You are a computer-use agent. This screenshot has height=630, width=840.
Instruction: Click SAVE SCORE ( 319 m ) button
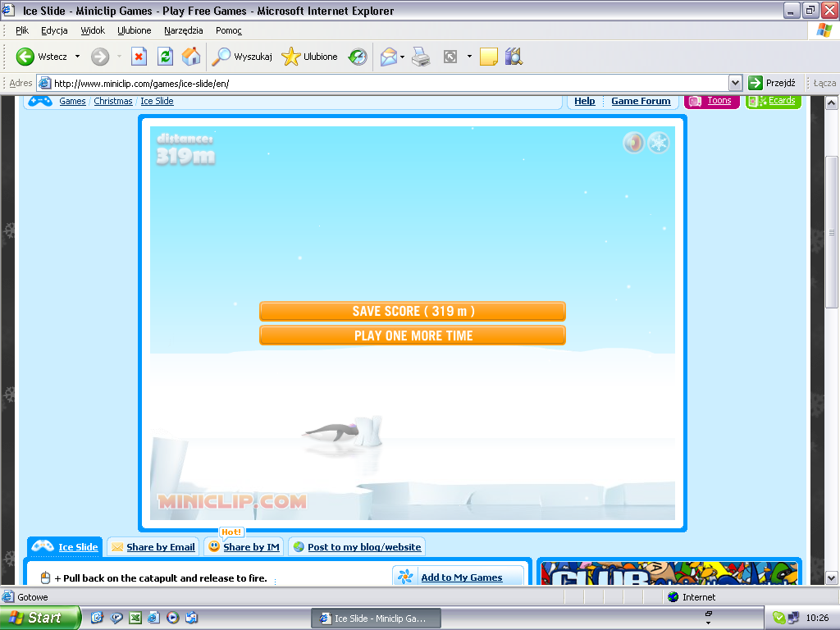413,311
